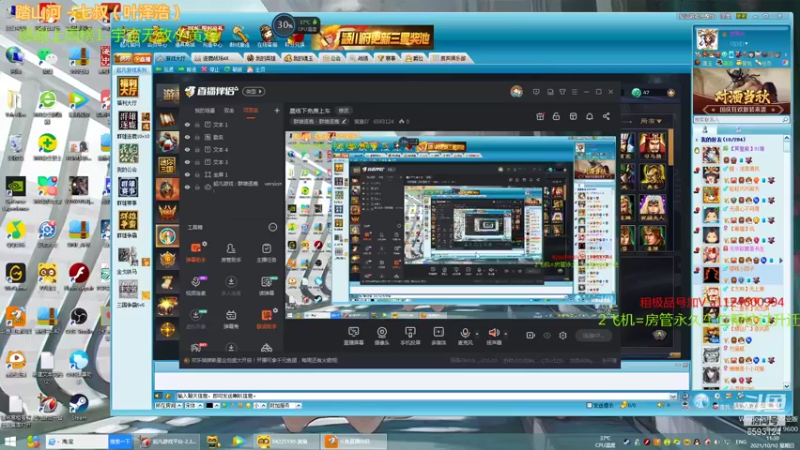Click the share icon in the streaming tool

coord(606,116)
